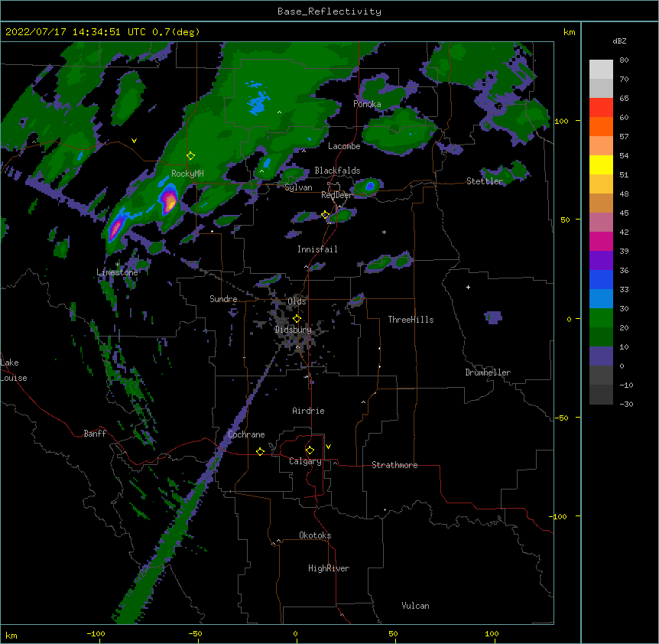Click the Airdrie label
This screenshot has width=659, height=644.
pos(308,411)
